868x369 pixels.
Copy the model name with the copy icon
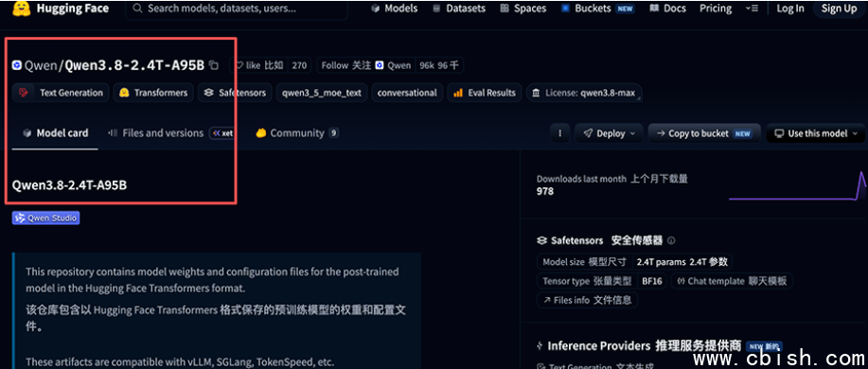pos(214,65)
